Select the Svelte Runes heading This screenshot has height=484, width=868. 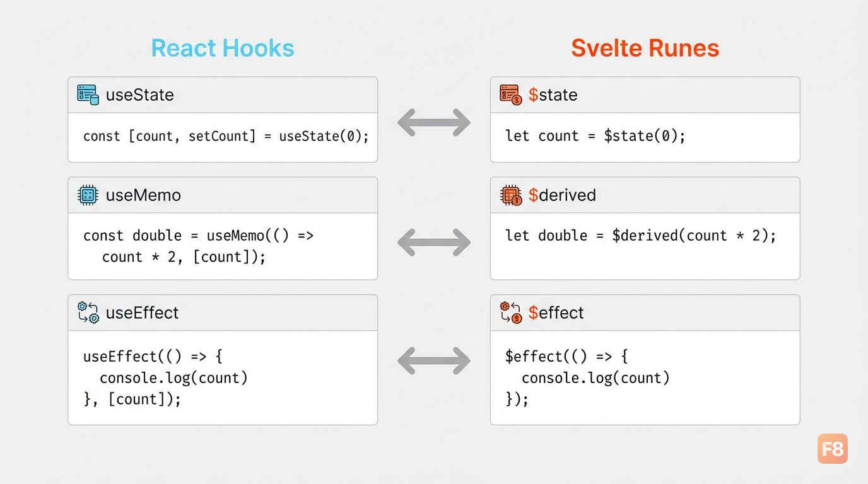click(645, 49)
